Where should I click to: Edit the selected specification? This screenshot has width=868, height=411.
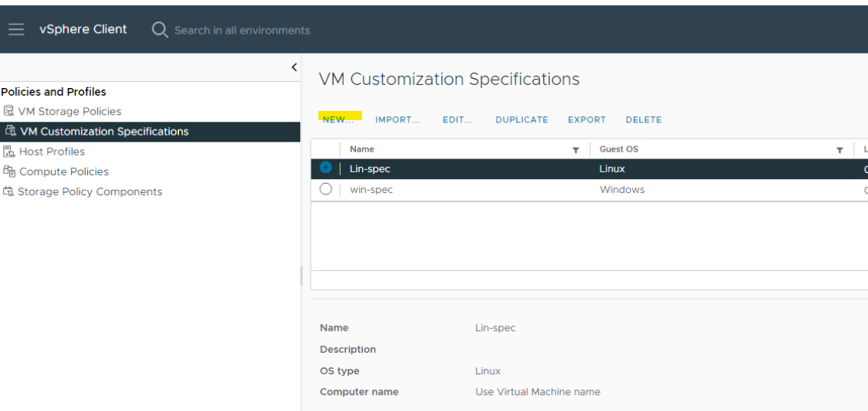point(458,119)
